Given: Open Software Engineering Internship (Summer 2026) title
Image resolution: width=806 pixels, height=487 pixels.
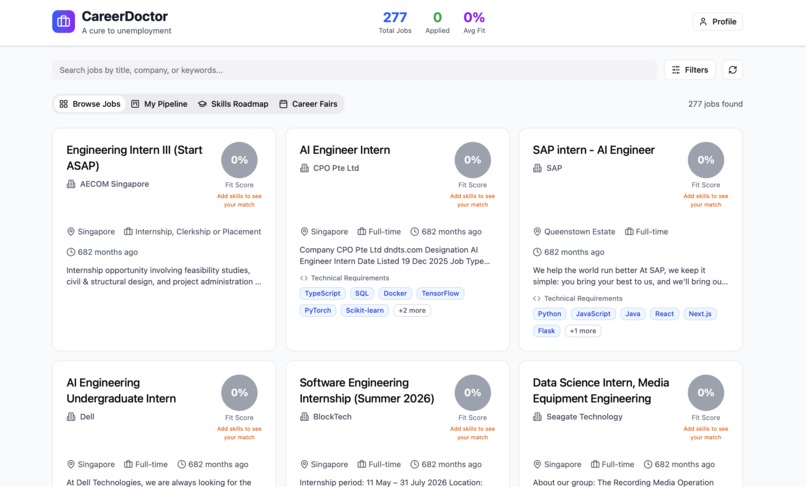Looking at the screenshot, I should [367, 390].
